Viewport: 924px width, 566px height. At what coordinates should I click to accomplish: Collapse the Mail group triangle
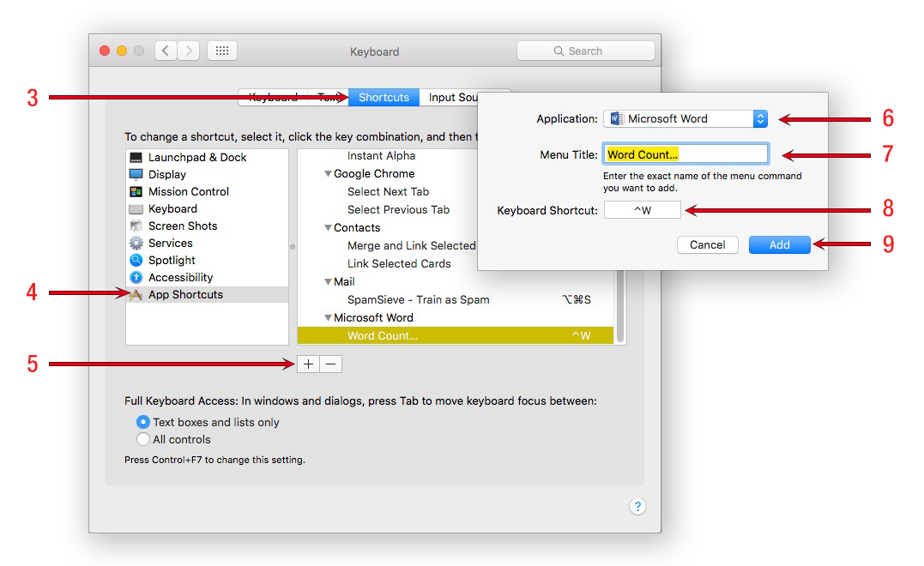pyautogui.click(x=329, y=282)
